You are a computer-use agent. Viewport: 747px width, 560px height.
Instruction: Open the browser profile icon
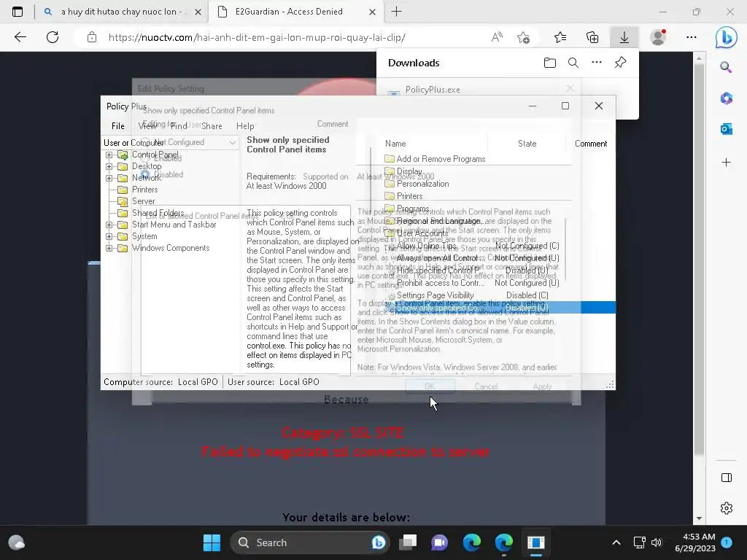(x=658, y=37)
